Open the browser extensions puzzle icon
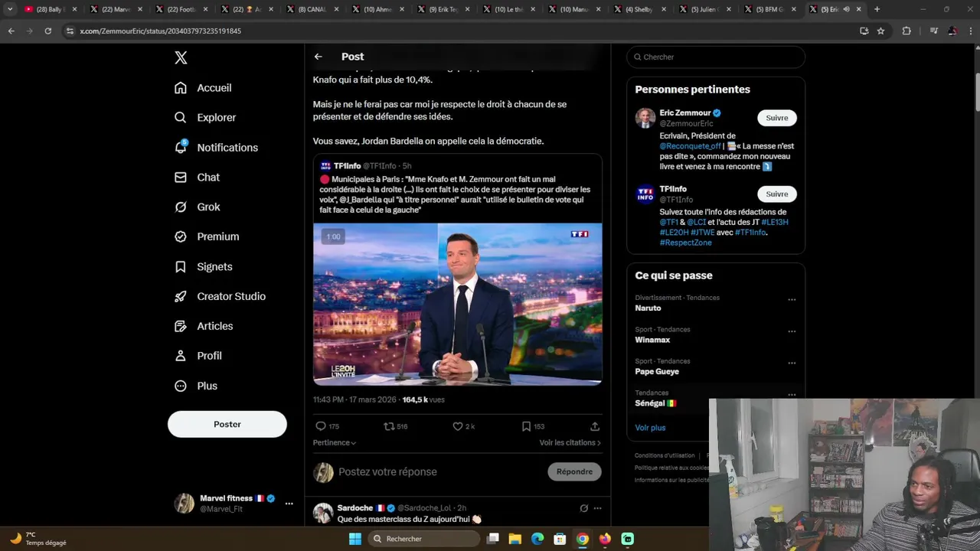The width and height of the screenshot is (980, 551). [906, 31]
